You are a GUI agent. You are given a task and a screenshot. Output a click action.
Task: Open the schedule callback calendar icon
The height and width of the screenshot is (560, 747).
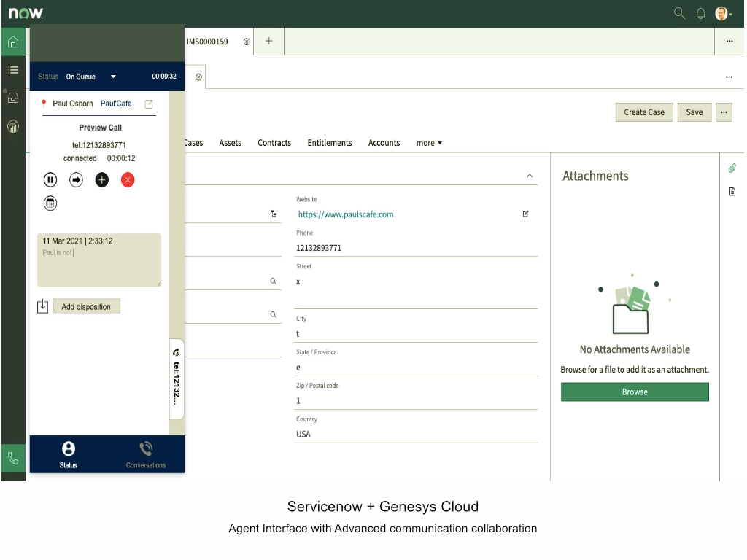point(50,203)
